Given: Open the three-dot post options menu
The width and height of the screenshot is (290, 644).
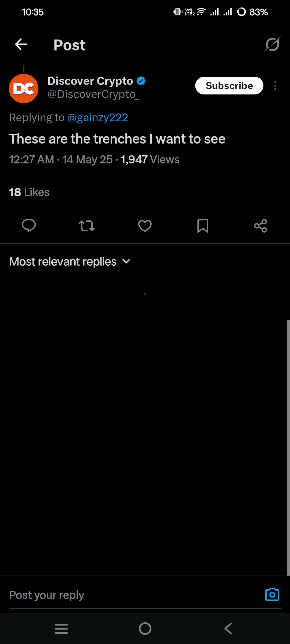Looking at the screenshot, I should [x=275, y=86].
